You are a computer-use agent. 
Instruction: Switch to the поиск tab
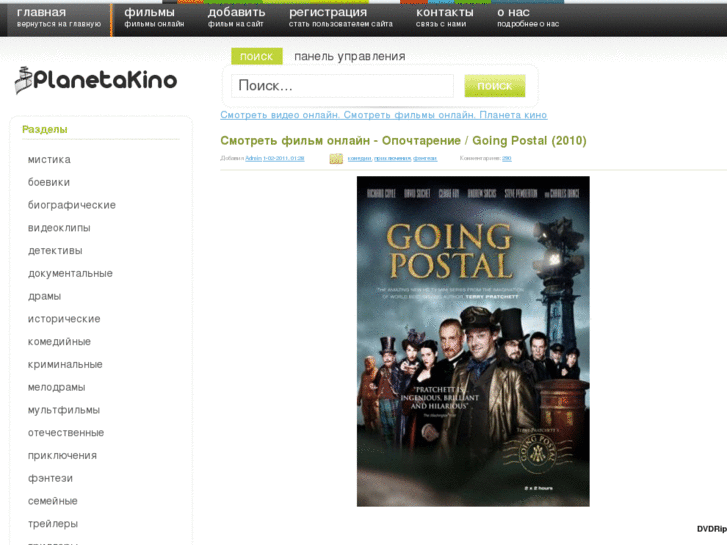pos(256,56)
